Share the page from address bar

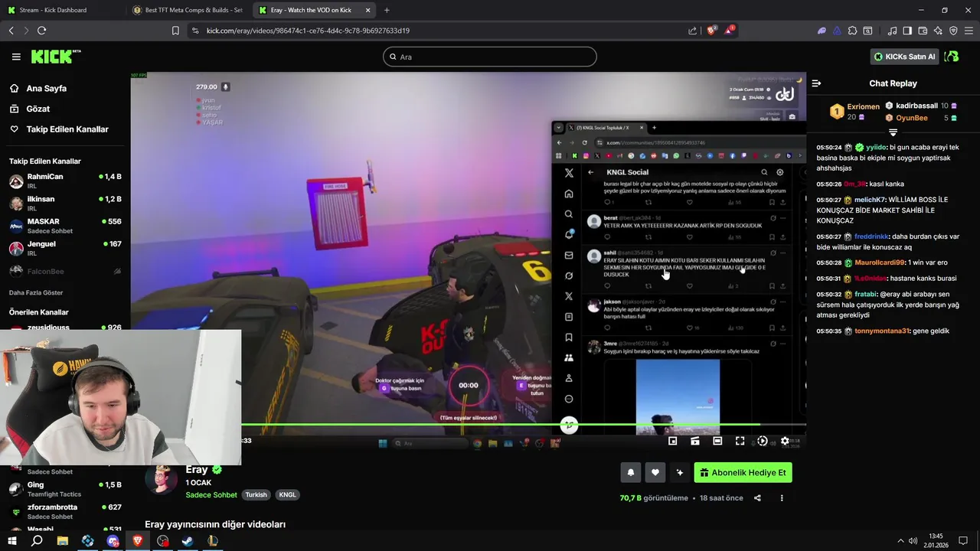click(x=693, y=31)
